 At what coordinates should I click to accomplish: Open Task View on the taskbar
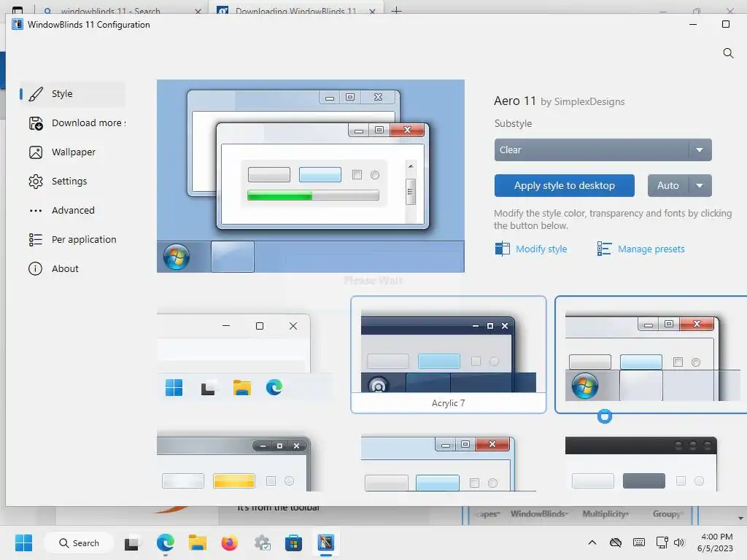pos(131,543)
